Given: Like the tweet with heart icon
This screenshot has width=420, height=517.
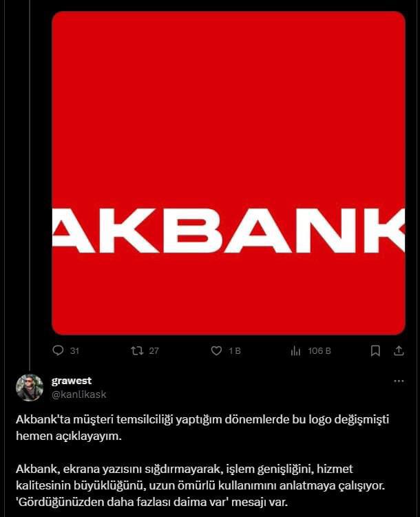Looking at the screenshot, I should pyautogui.click(x=216, y=350).
